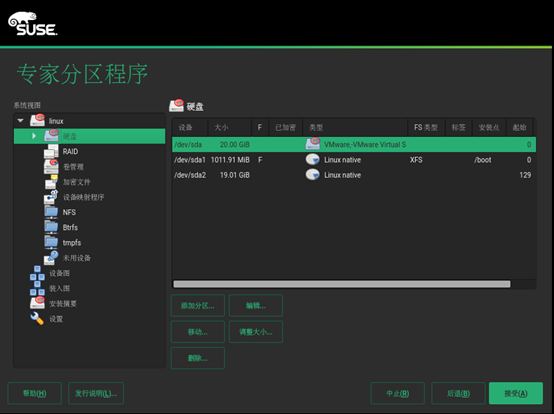Sort by 标签 column header
This screenshot has height=414, width=554.
[459, 127]
